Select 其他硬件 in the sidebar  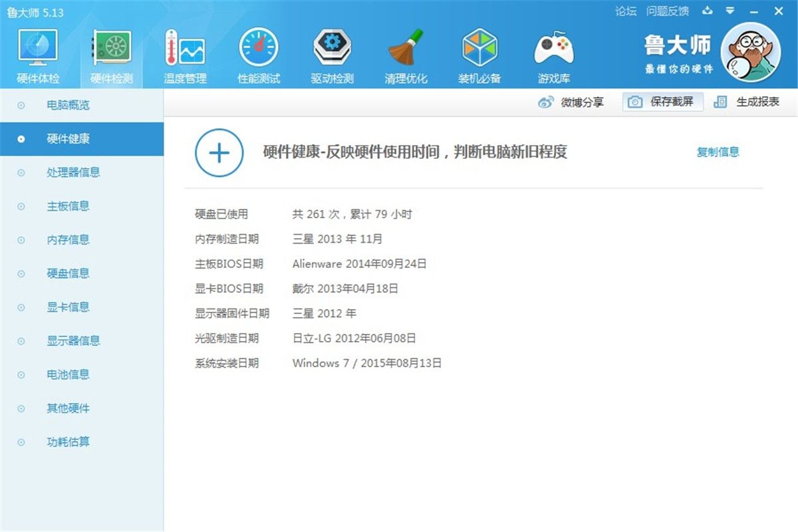click(81, 408)
